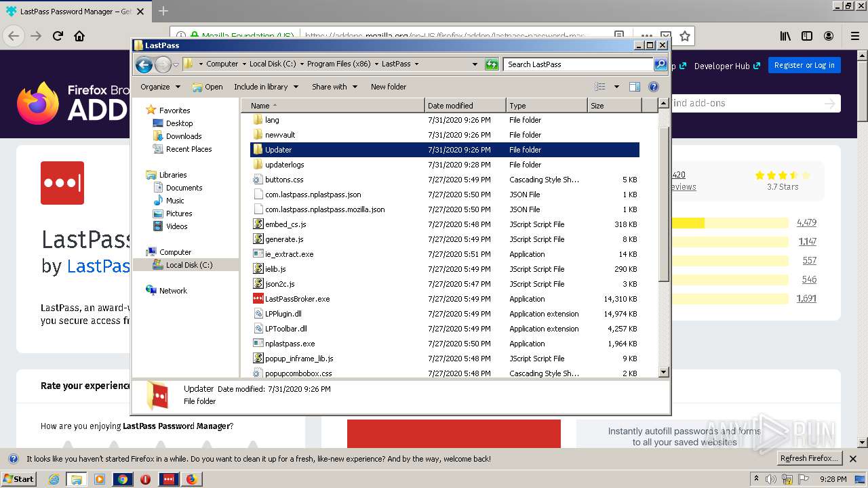This screenshot has height=488, width=868.
Task: Click the New folder button
Action: 389,87
